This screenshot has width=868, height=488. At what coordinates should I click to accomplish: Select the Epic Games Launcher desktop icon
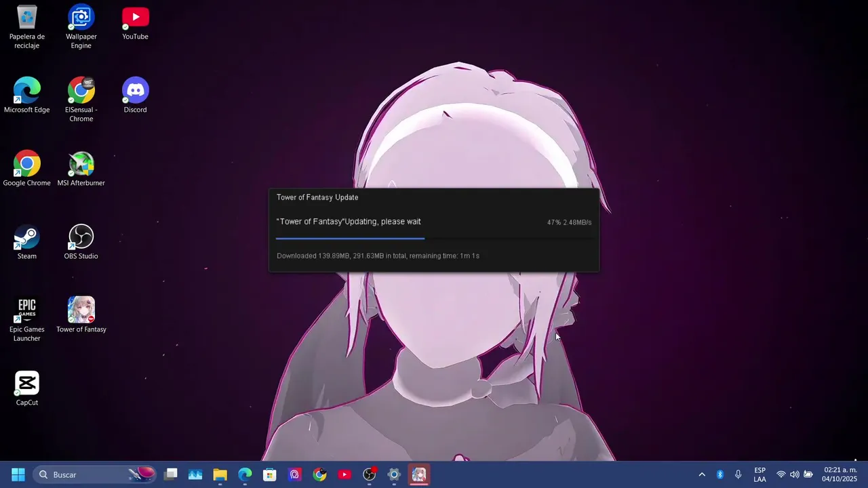27,319
